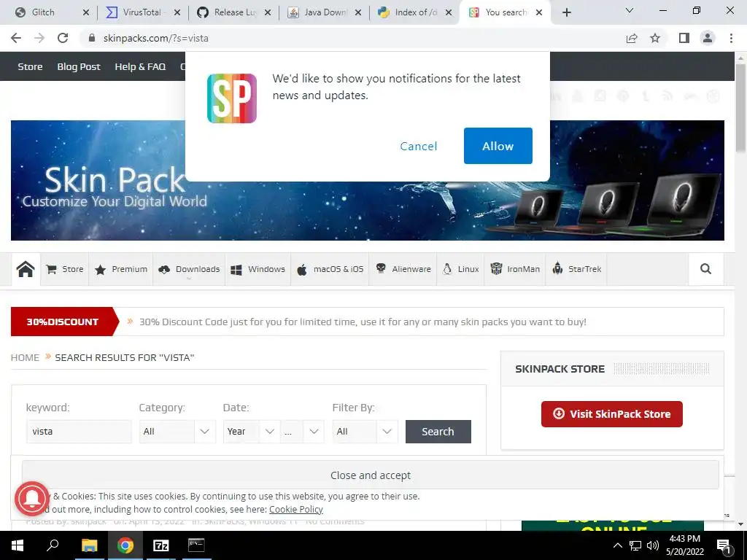The width and height of the screenshot is (747, 560).
Task: Click the browser forward arrow
Action: click(39, 38)
